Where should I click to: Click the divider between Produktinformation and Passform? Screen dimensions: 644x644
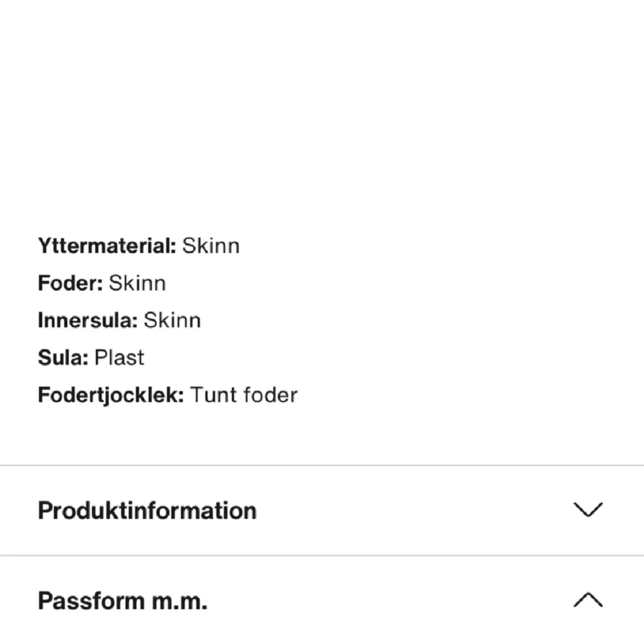pos(322,554)
